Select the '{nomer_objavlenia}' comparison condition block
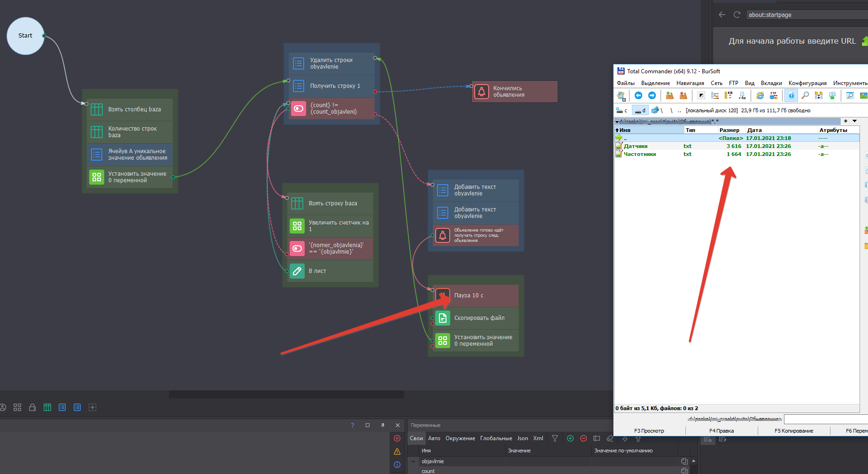Image resolution: width=868 pixels, height=474 pixels. tap(330, 249)
